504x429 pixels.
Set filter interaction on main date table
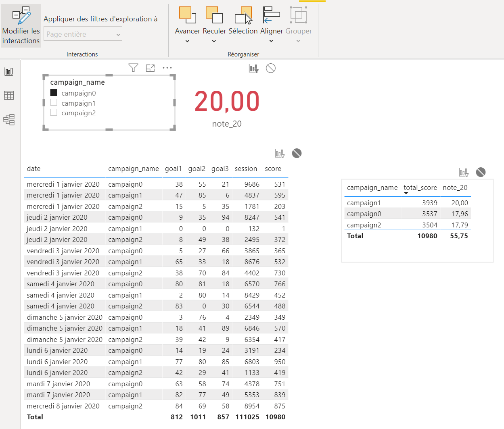tap(280, 153)
